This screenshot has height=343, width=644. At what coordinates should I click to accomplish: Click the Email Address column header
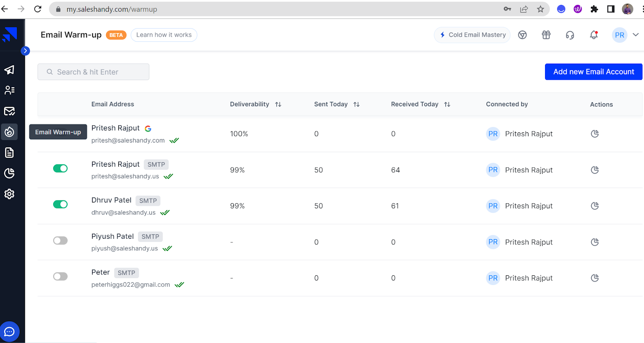[x=113, y=104]
